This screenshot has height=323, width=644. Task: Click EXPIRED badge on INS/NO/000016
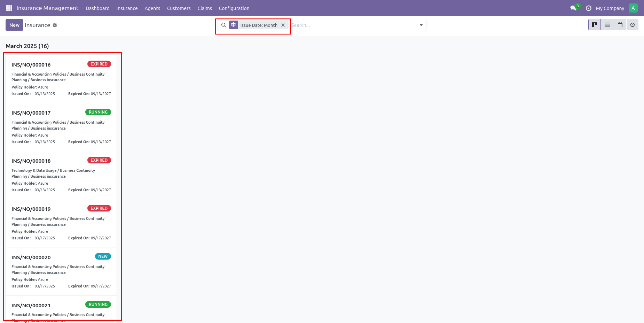[x=99, y=64]
